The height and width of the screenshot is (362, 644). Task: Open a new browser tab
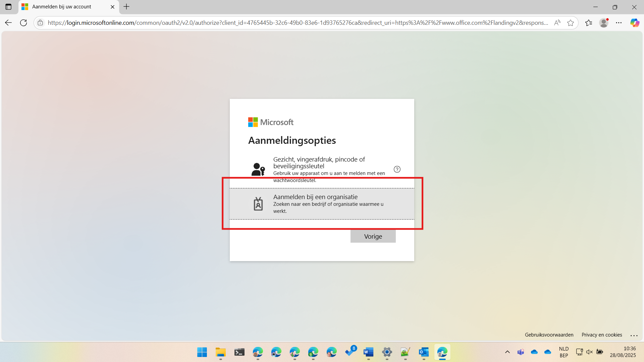pos(126,7)
